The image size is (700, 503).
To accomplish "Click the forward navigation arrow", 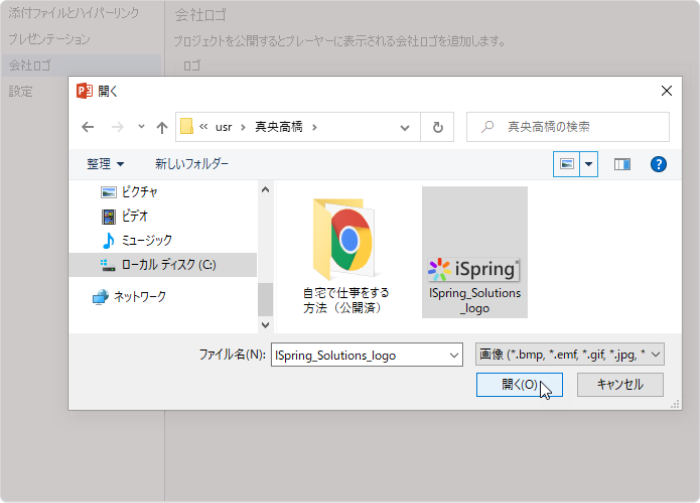I will pos(117,127).
